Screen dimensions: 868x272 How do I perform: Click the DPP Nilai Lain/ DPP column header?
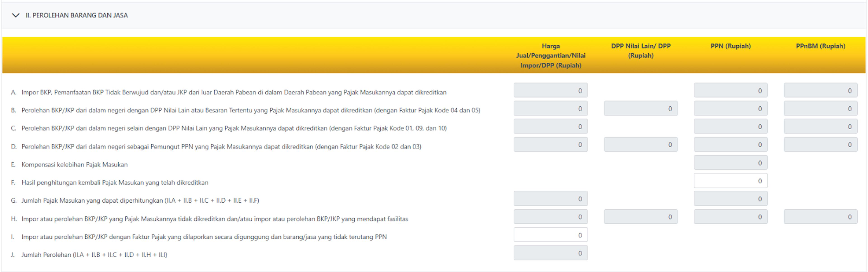641,51
